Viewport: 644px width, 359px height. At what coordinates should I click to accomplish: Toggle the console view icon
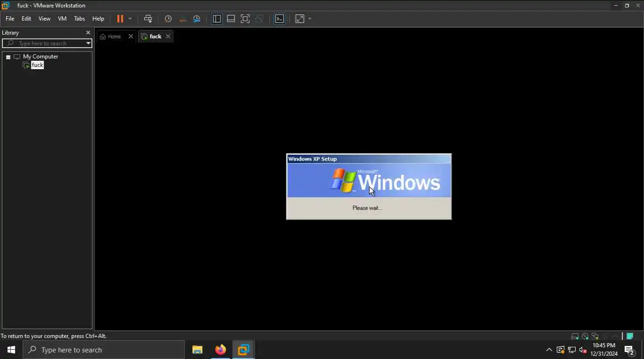pos(279,19)
